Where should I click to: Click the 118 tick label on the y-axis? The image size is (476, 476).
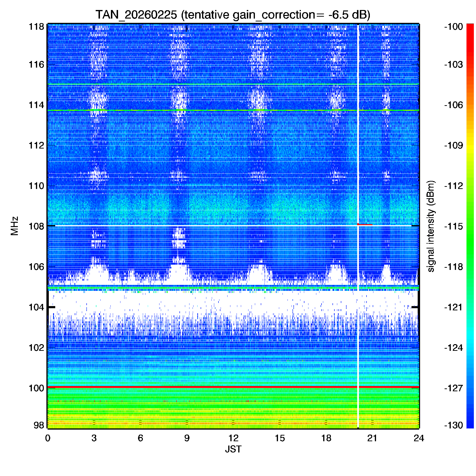click(x=36, y=27)
